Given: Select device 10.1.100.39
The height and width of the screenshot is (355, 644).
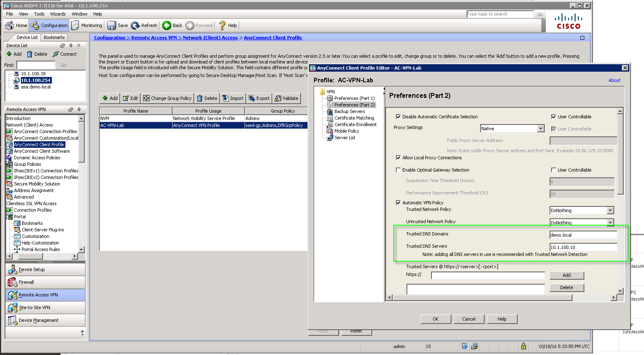Looking at the screenshot, I should [33, 74].
